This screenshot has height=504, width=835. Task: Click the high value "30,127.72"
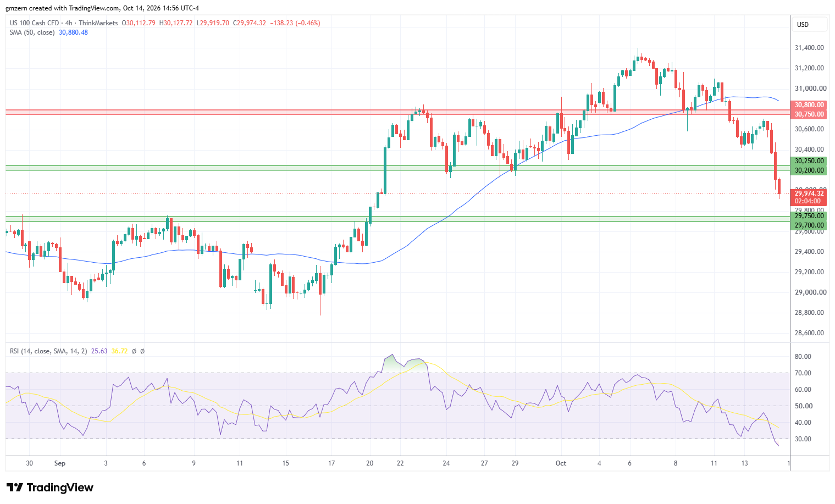pyautogui.click(x=178, y=23)
